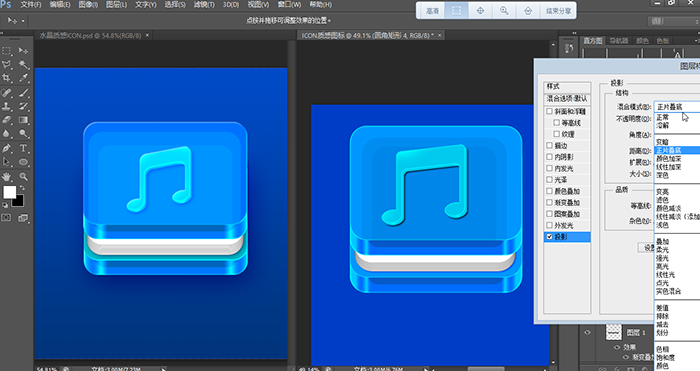The width and height of the screenshot is (700, 371).
Task: Open the History panel icon in collapsed dock
Action: (569, 48)
